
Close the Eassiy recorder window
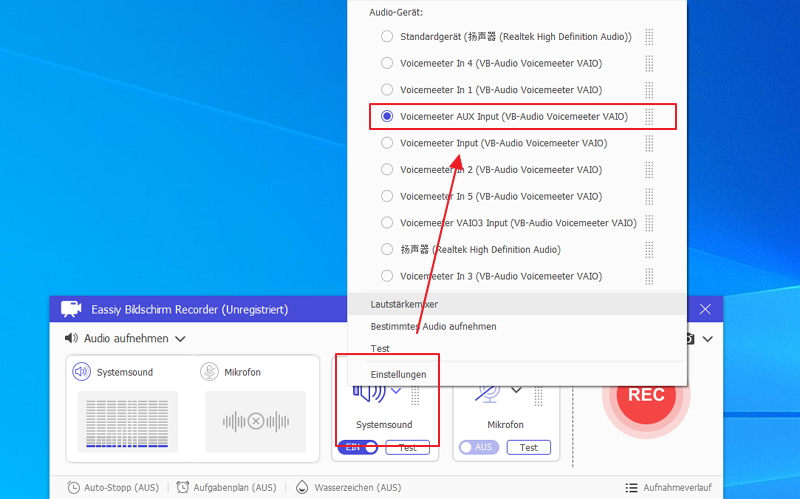pos(705,309)
